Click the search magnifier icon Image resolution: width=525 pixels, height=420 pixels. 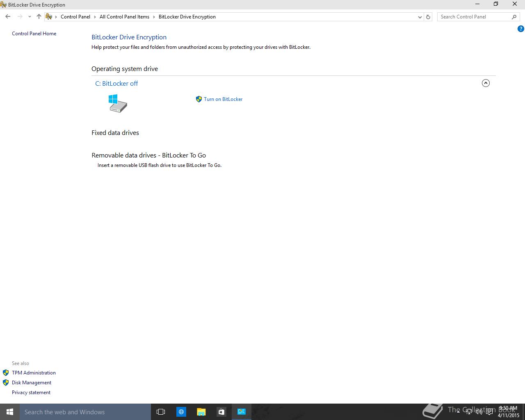click(514, 17)
